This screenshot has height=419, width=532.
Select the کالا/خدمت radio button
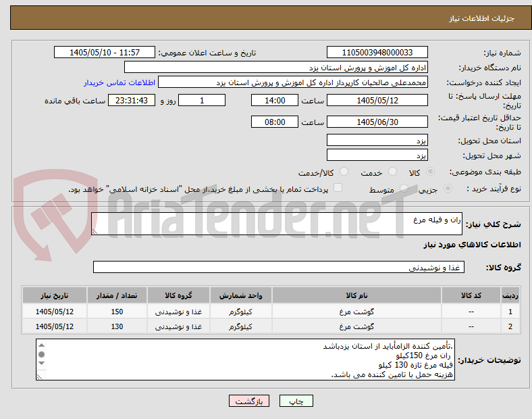coord(344,172)
